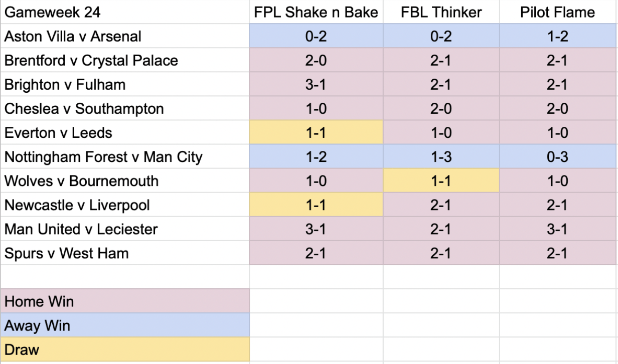Select the Gameweek 24 header cell
The width and height of the screenshot is (618, 364).
125,12
